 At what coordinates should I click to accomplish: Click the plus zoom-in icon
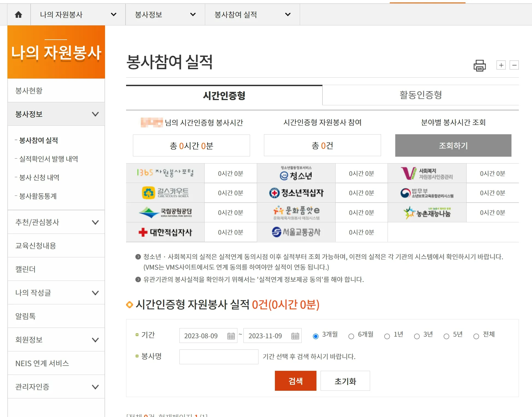pos(501,65)
